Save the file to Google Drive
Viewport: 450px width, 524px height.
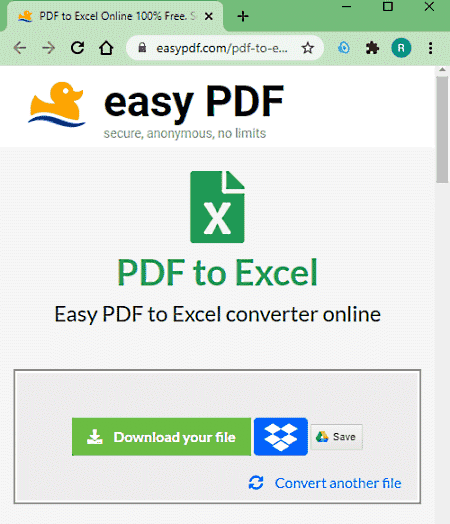[x=336, y=437]
